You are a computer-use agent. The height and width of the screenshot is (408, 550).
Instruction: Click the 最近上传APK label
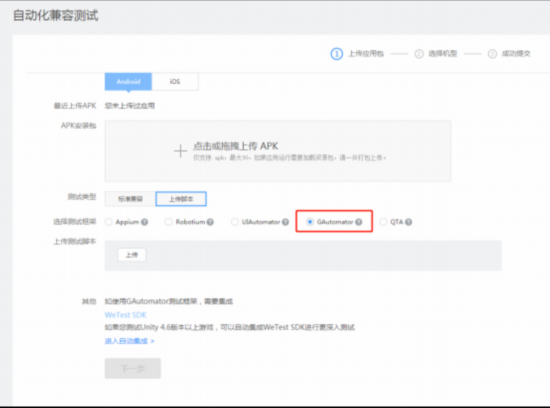click(x=75, y=106)
